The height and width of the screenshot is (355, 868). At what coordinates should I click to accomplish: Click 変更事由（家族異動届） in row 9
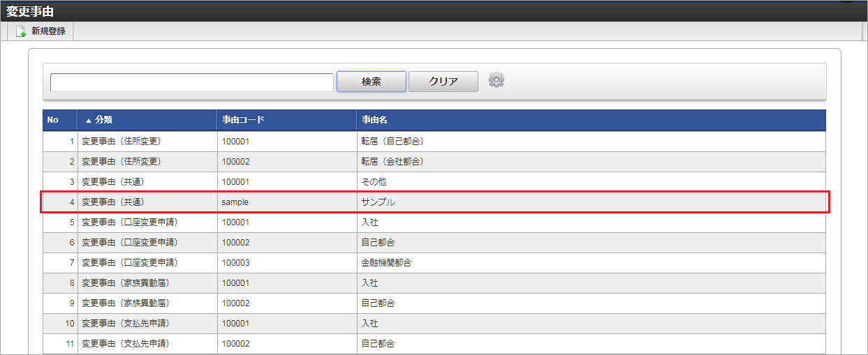coord(126,303)
